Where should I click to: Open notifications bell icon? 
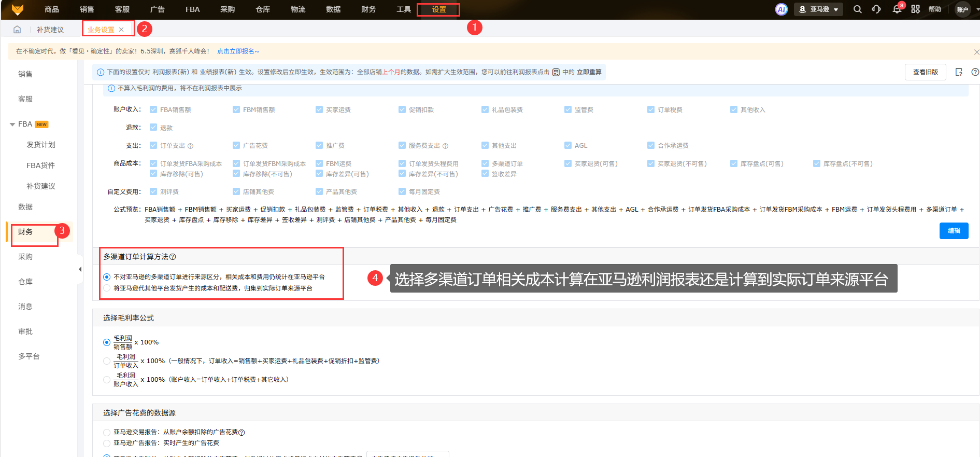click(x=897, y=9)
